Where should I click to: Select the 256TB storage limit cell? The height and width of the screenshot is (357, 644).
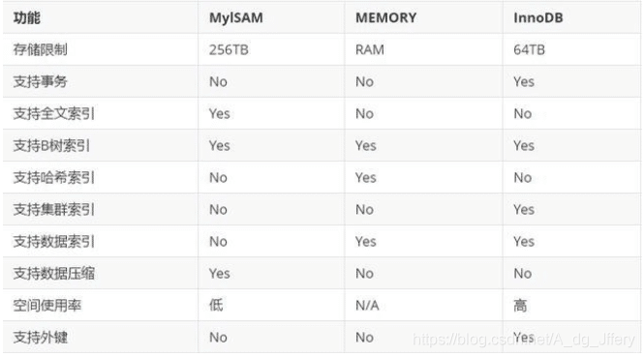tap(229, 50)
